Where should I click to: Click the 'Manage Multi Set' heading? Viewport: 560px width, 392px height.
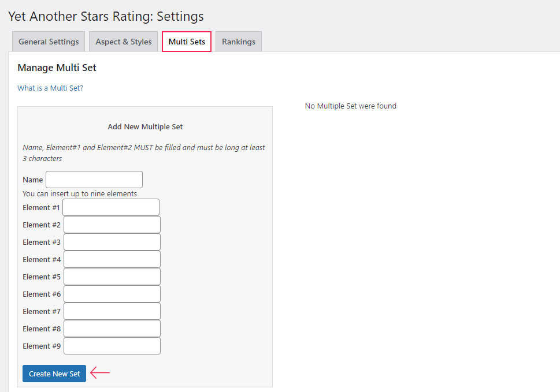coord(57,68)
